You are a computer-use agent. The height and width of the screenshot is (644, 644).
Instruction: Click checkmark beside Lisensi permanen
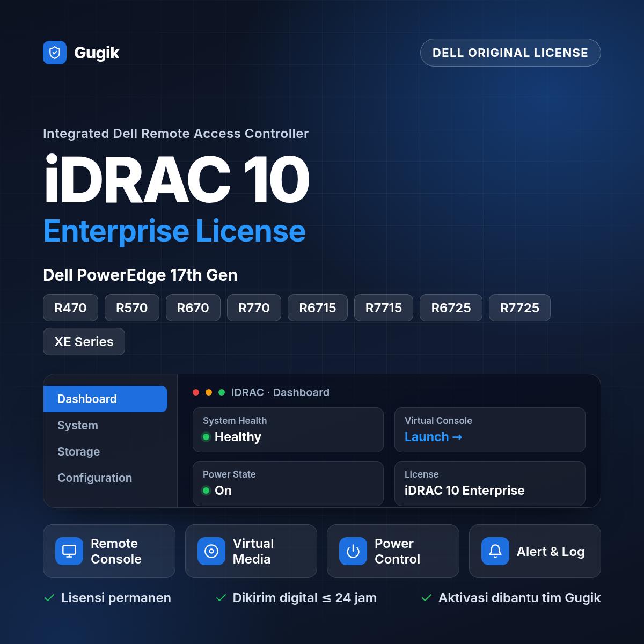click(49, 598)
